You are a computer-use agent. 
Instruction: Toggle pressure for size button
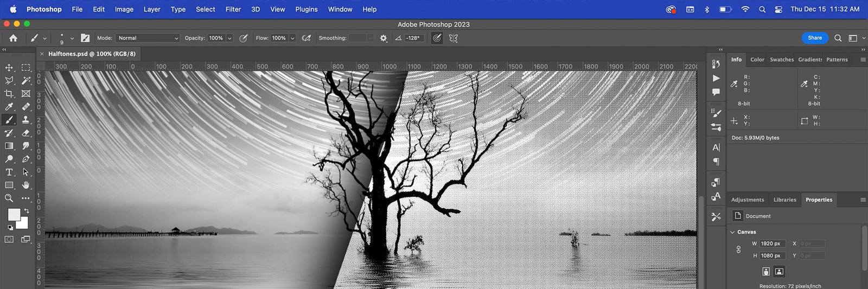pyautogui.click(x=437, y=38)
